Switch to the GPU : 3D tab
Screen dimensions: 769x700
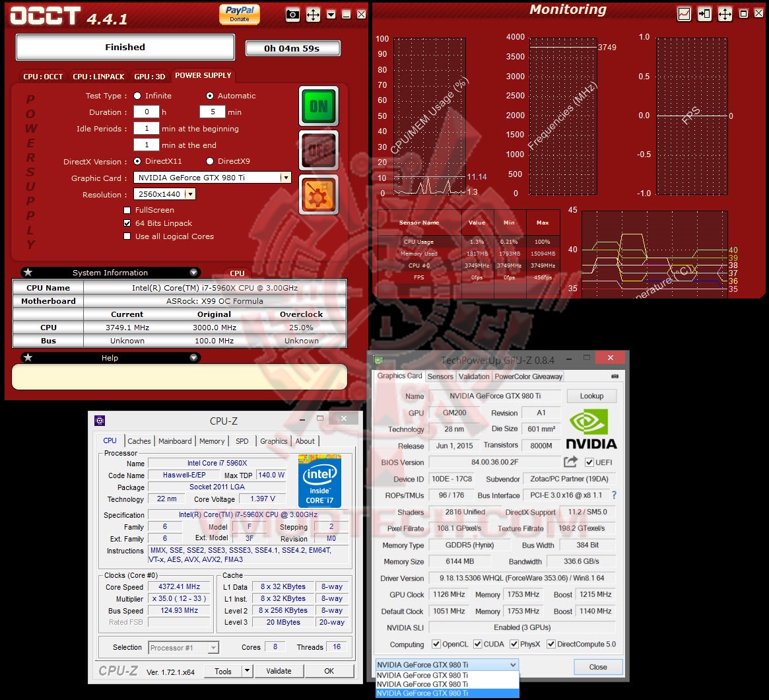[x=150, y=77]
